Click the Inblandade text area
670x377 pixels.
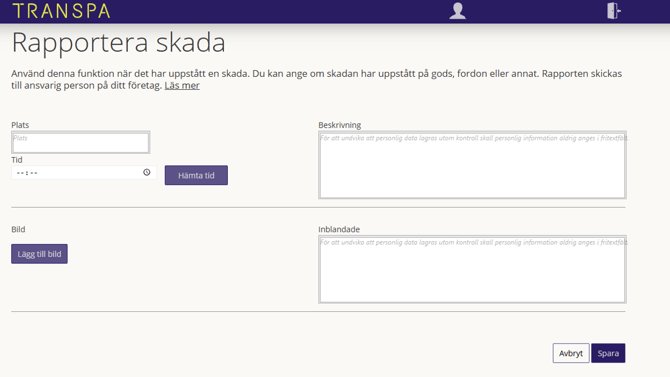tap(472, 269)
